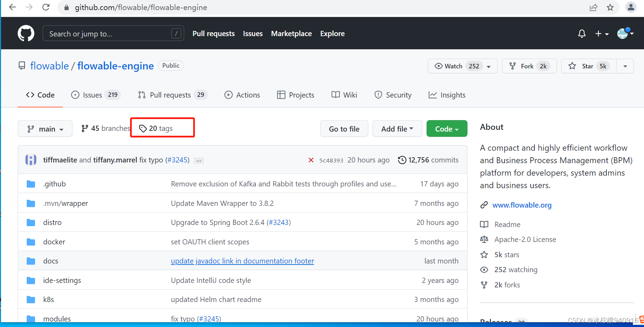The image size is (644, 327).
Task: Click the share page icon in address bar
Action: click(x=593, y=8)
